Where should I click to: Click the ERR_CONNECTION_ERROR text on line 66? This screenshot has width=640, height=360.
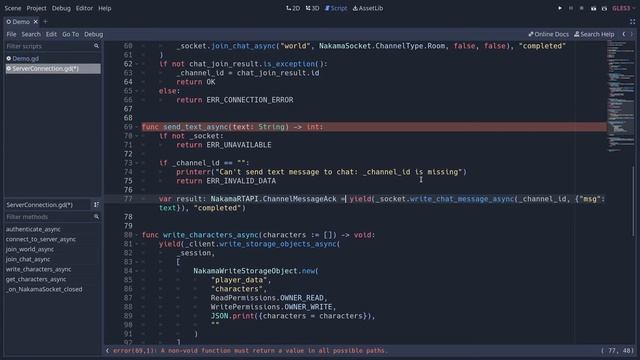coord(250,100)
